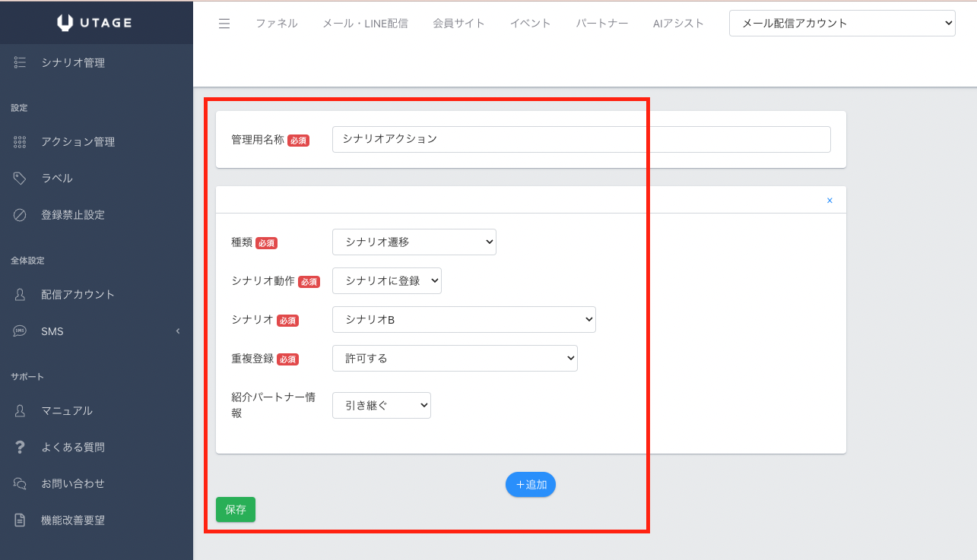This screenshot has height=560, width=977.
Task: Click the お問い合わせ chat icon
Action: tap(21, 484)
